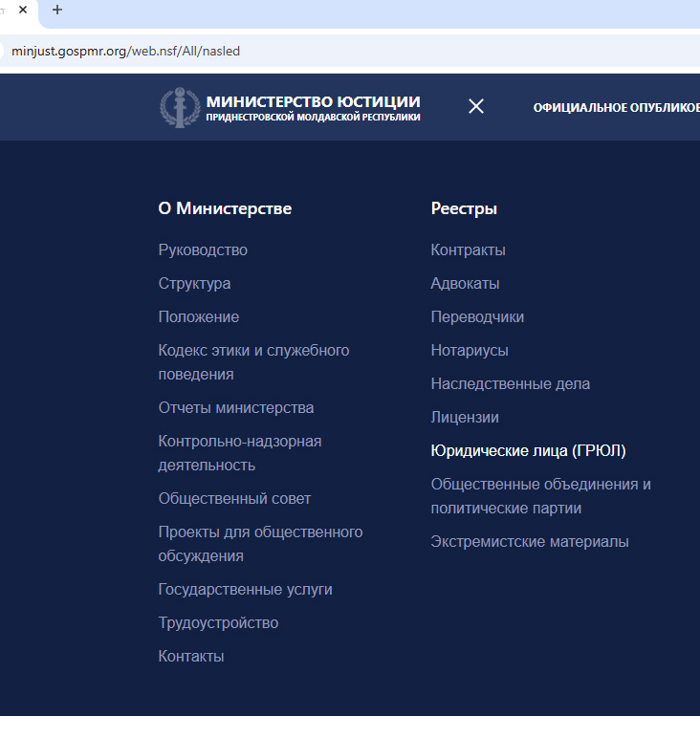This screenshot has width=700, height=738.
Task: Open the Нотариусы registry
Action: pyautogui.click(x=470, y=351)
